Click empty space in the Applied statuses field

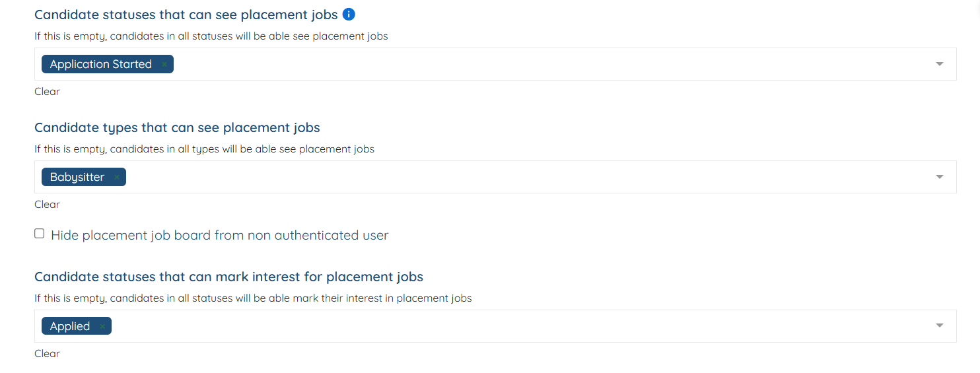(528, 326)
